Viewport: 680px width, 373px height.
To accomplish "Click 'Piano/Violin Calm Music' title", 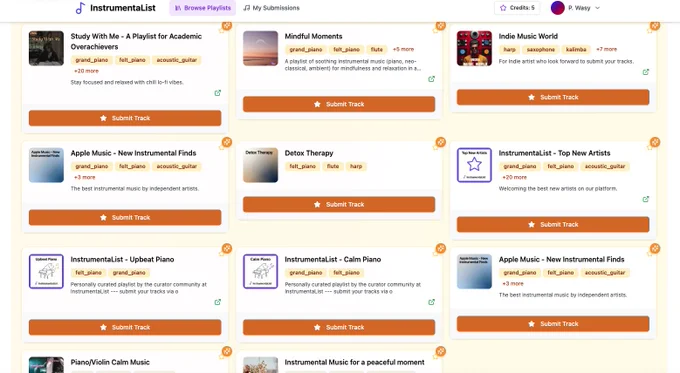I will click(x=110, y=362).
